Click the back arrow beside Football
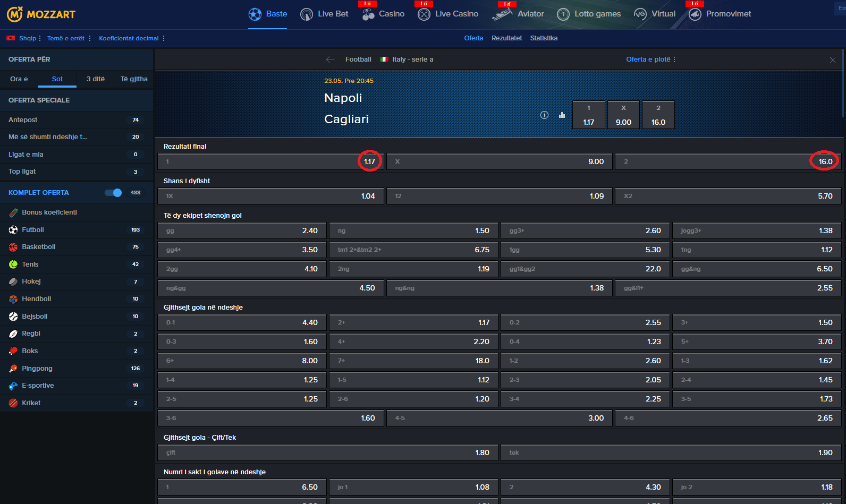Viewport: 846px width, 504px height. click(x=330, y=59)
